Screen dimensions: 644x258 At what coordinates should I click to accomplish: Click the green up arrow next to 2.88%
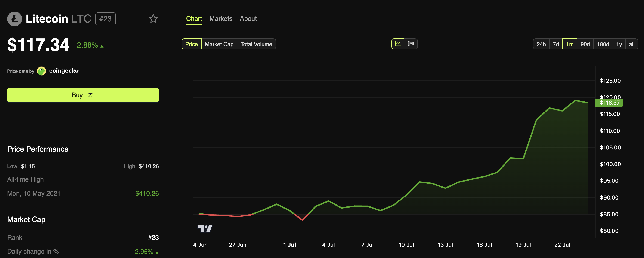click(x=102, y=46)
